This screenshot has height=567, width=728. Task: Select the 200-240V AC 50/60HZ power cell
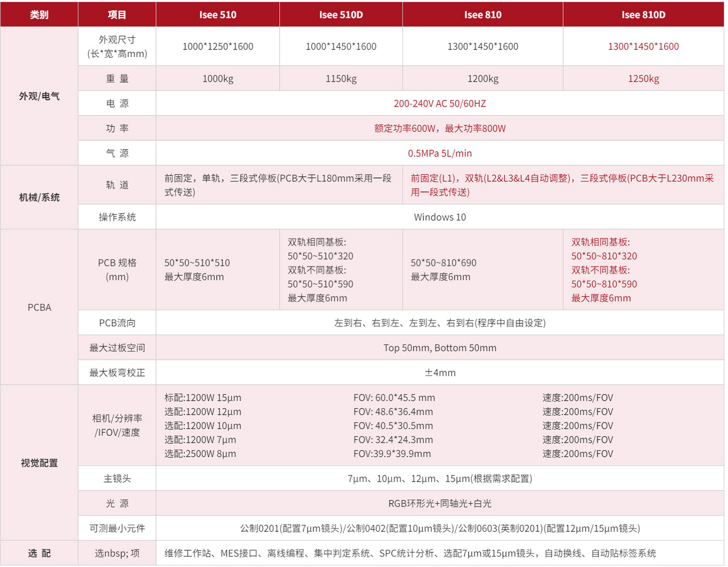pos(439,103)
